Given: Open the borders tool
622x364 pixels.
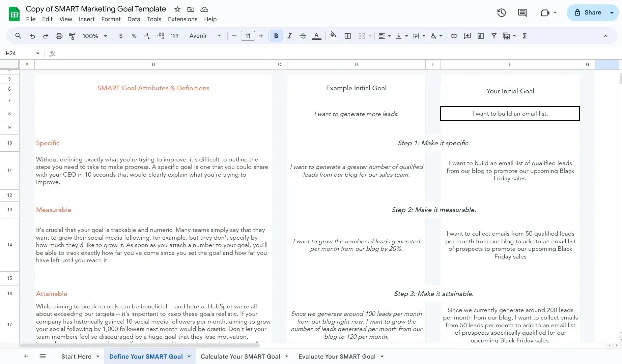Looking at the screenshot, I should pyautogui.click(x=348, y=36).
